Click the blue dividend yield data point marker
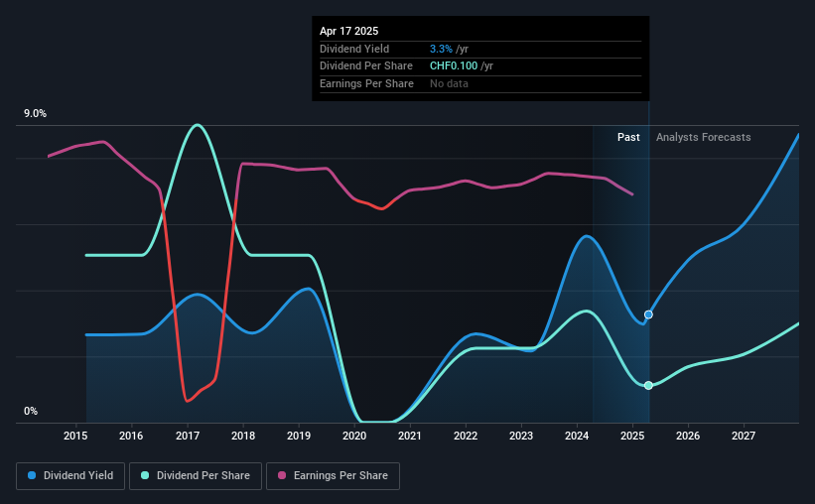 [x=648, y=315]
